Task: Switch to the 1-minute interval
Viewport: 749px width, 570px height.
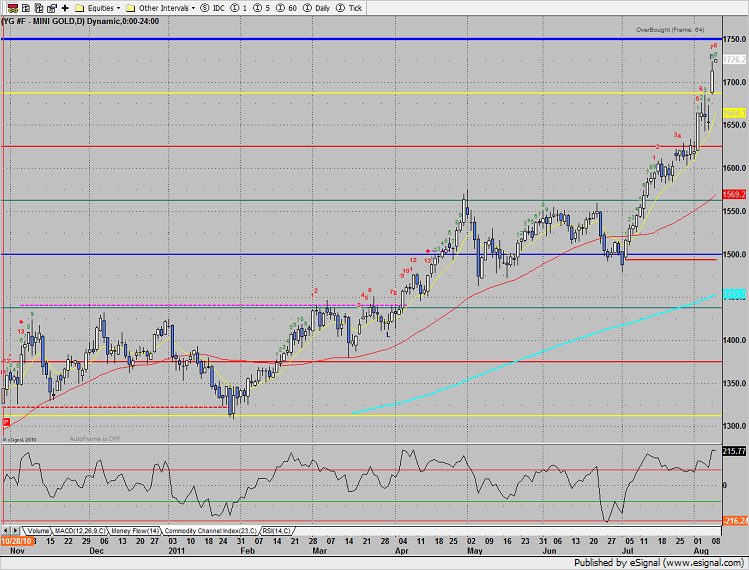Action: point(239,8)
